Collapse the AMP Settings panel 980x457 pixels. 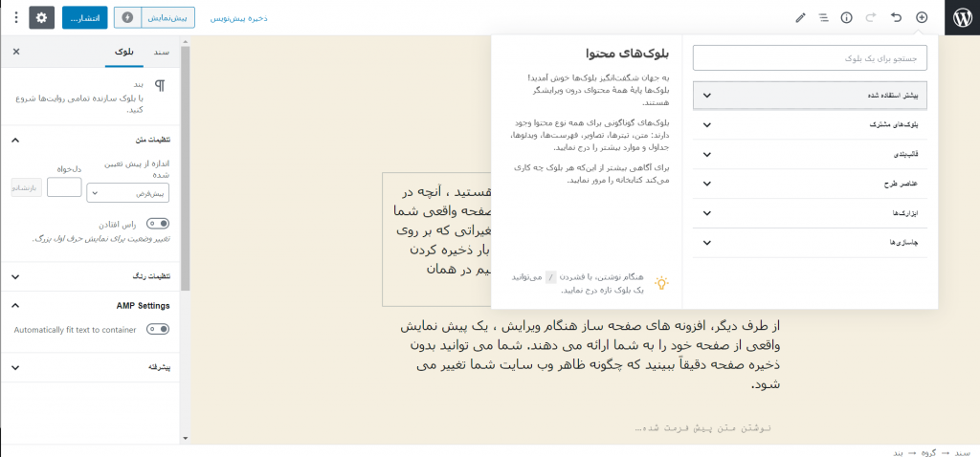click(x=91, y=306)
